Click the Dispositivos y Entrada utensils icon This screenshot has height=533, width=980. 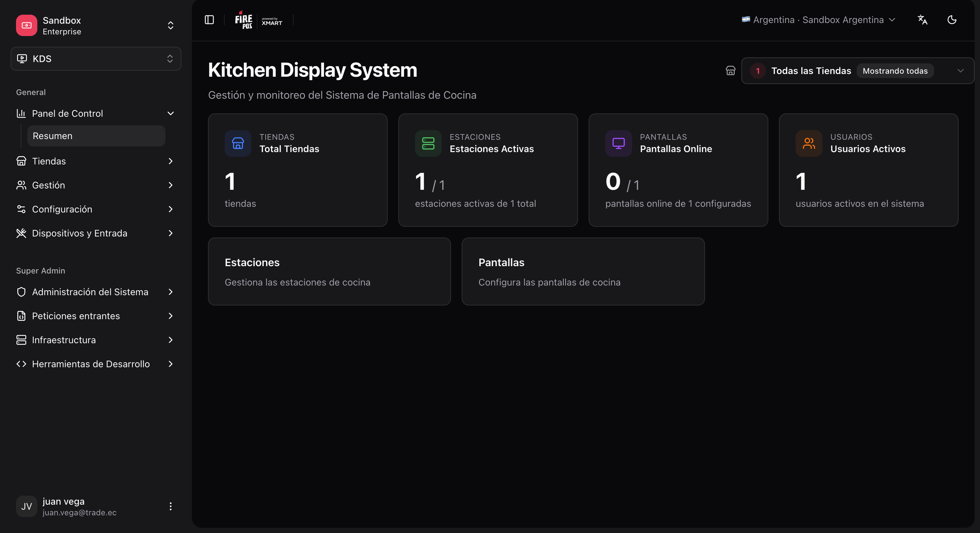[21, 233]
